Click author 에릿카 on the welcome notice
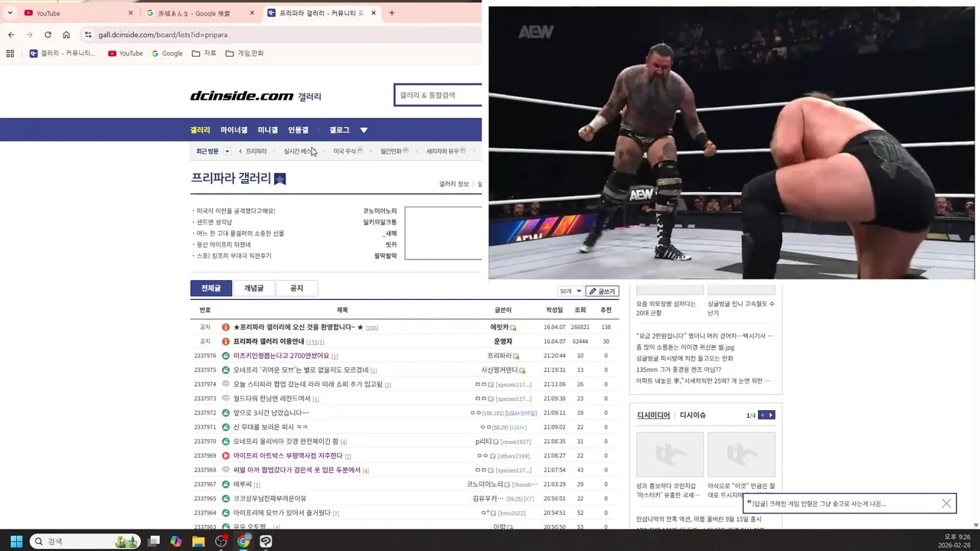Viewport: 980px width, 551px height. pyautogui.click(x=499, y=328)
